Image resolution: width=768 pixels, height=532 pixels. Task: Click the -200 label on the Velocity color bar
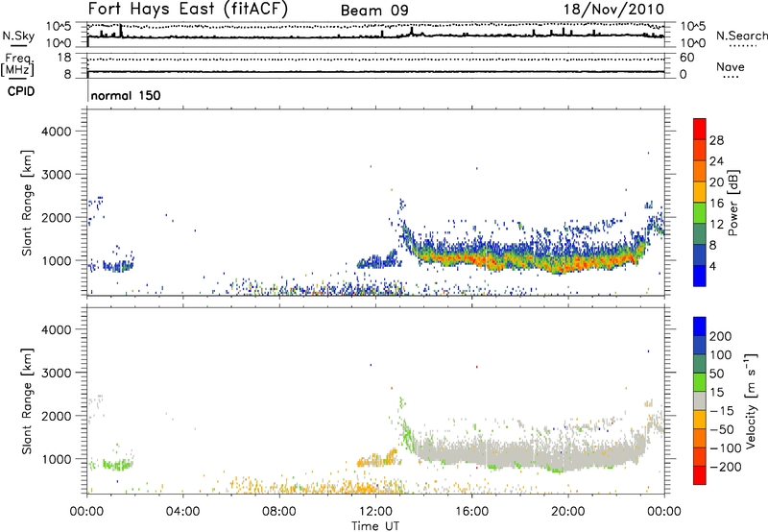point(726,467)
